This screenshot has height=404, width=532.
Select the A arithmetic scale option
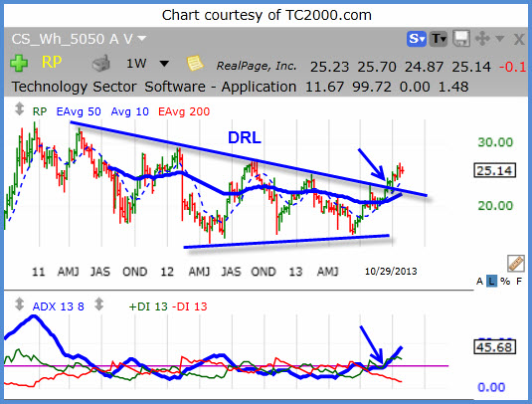pyautogui.click(x=479, y=281)
